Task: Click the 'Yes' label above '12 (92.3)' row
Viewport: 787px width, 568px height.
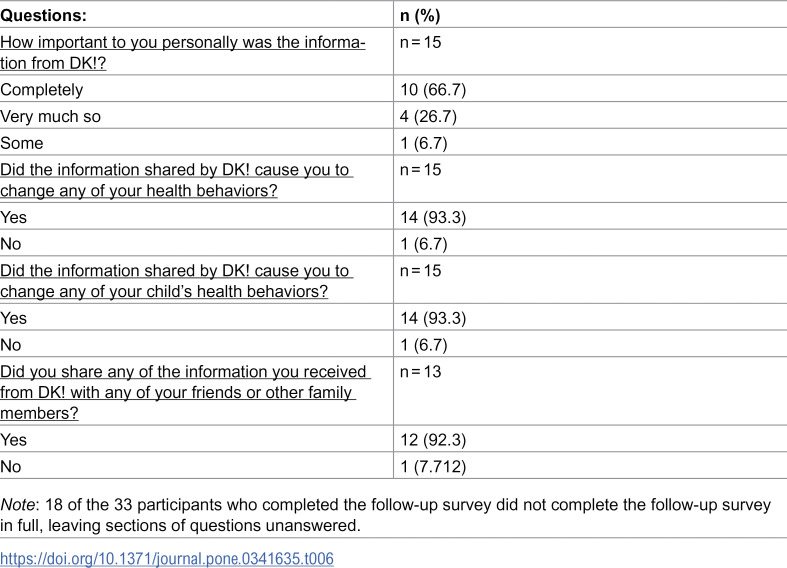Action: (x=14, y=440)
